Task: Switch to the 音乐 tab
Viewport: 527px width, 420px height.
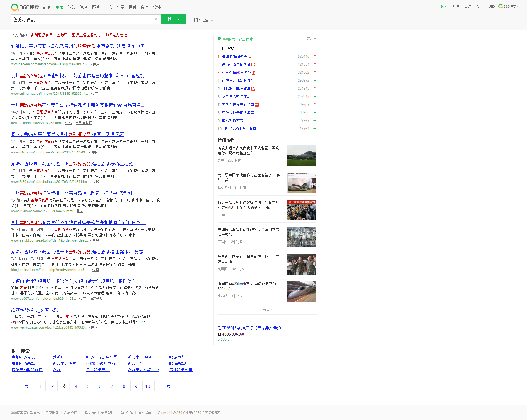Action: (x=108, y=7)
